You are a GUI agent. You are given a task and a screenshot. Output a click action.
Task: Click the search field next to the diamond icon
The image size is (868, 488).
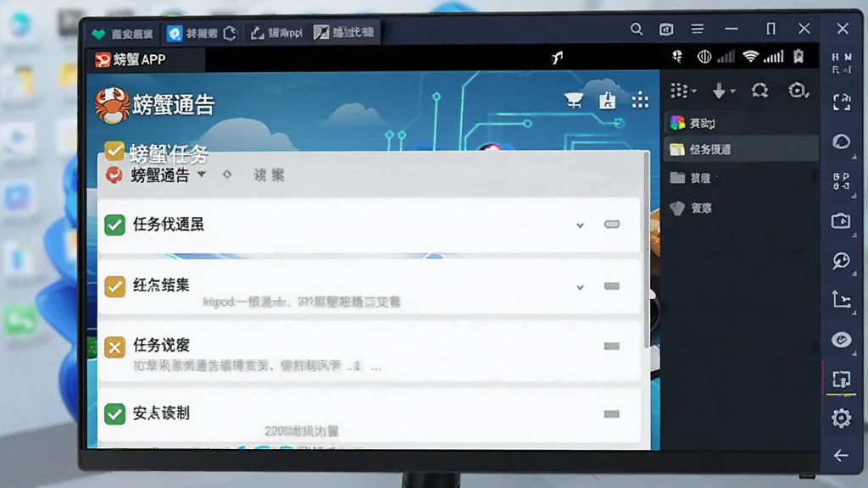[269, 175]
